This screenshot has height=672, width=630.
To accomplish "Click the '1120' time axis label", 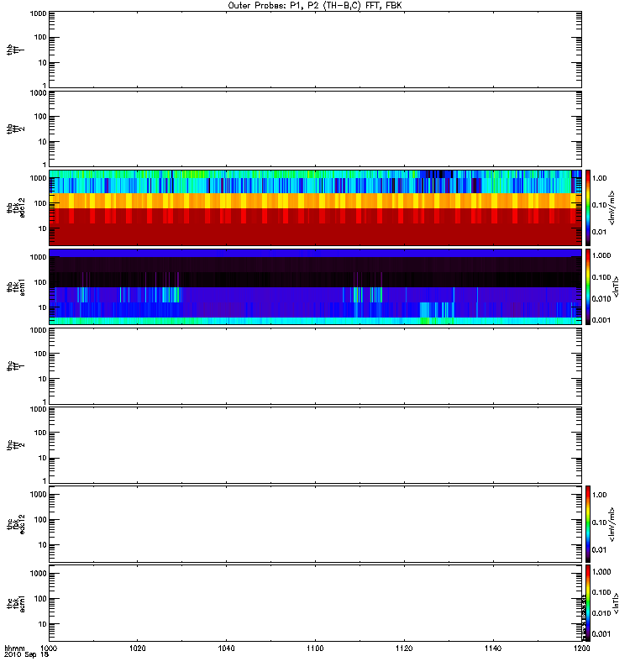I will [x=404, y=648].
